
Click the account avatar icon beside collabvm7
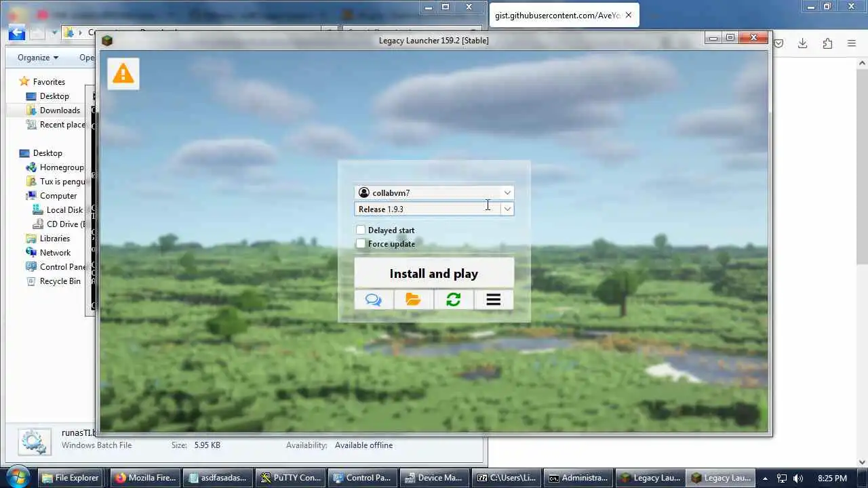point(364,193)
